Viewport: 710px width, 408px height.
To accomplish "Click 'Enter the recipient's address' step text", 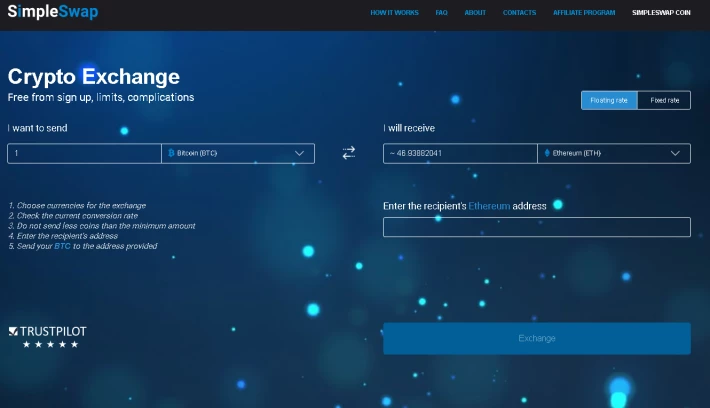I will point(63,236).
